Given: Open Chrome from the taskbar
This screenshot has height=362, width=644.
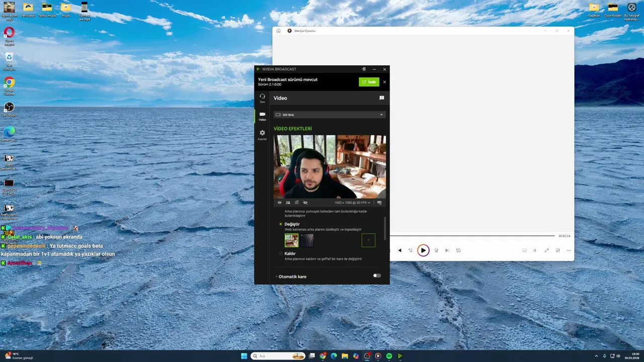Looking at the screenshot, I should (323, 356).
